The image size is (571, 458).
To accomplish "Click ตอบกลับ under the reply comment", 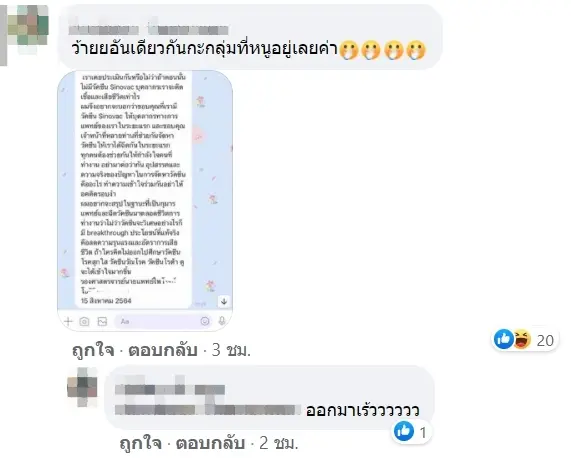I will 210,443.
